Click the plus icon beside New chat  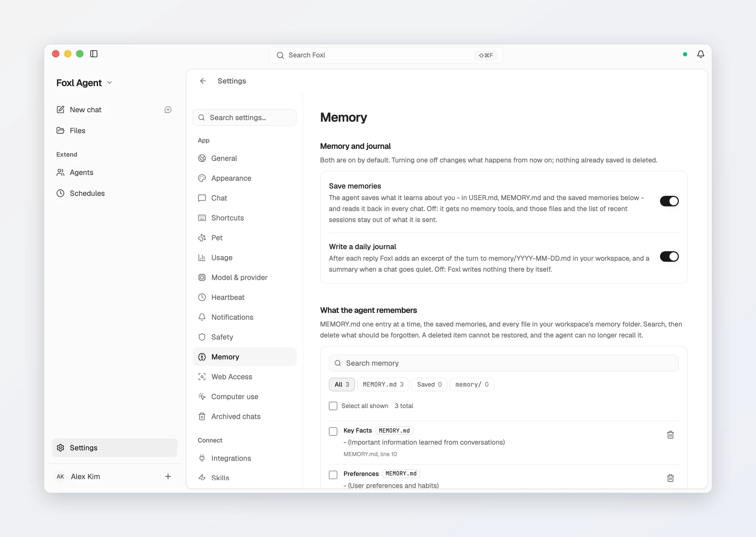point(168,110)
